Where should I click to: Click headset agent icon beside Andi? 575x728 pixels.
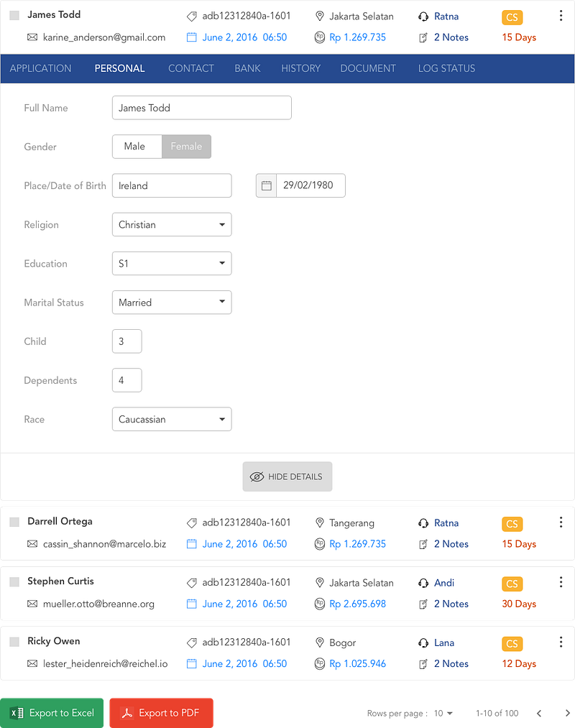423,583
